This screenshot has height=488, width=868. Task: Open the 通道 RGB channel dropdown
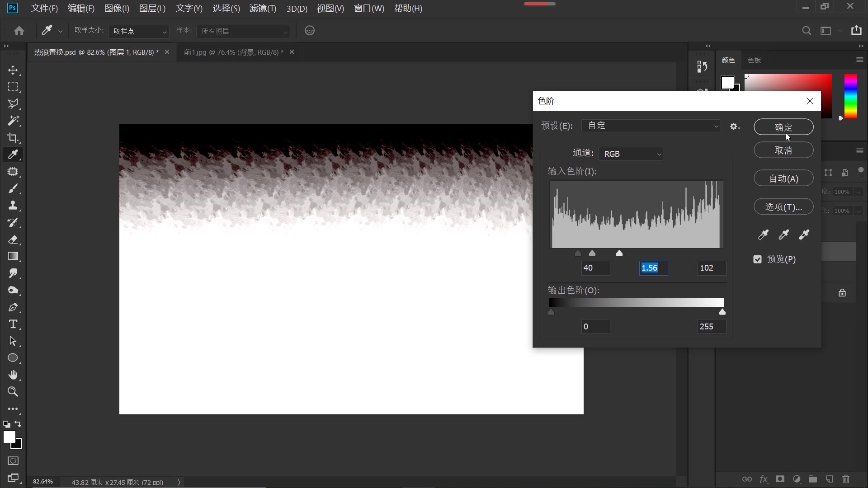[631, 154]
